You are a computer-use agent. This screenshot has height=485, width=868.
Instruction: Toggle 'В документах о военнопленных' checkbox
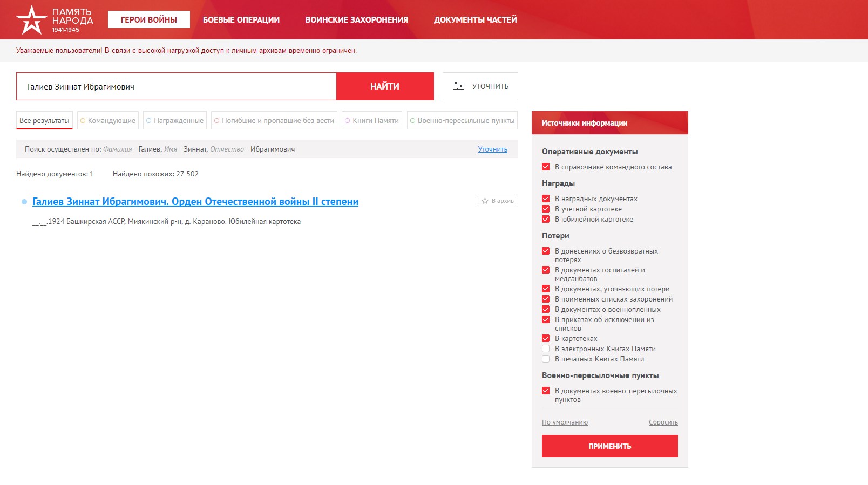pyautogui.click(x=546, y=309)
